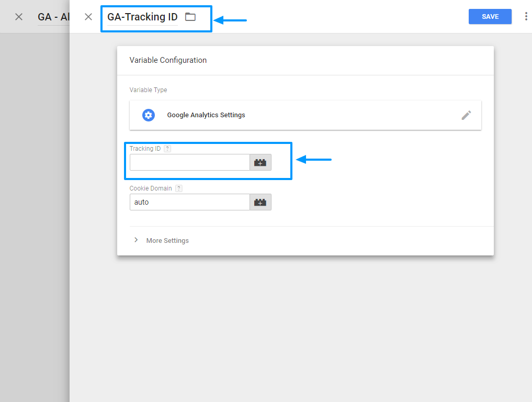
Task: Click the More Settings label
Action: tap(167, 241)
